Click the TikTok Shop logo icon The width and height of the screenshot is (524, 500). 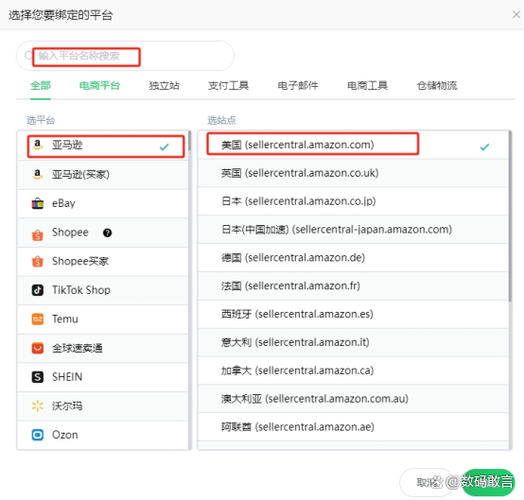[x=37, y=290]
